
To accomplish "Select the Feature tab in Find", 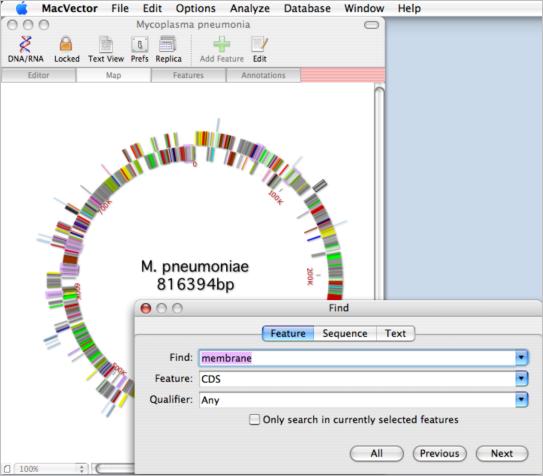I will pos(288,333).
